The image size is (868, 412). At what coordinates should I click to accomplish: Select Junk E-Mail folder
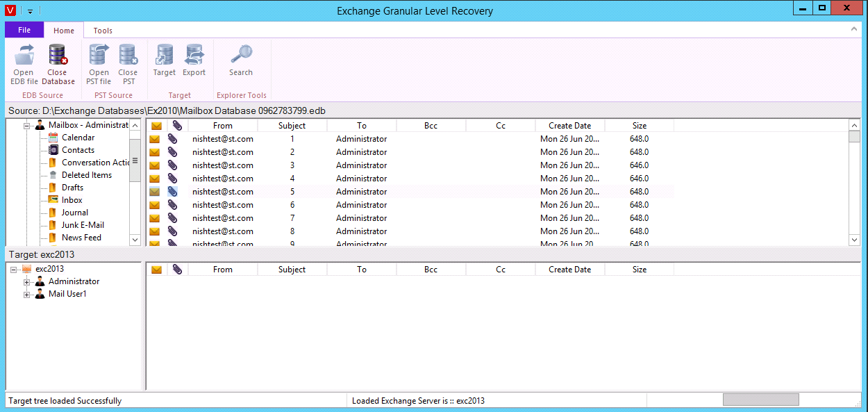click(83, 225)
